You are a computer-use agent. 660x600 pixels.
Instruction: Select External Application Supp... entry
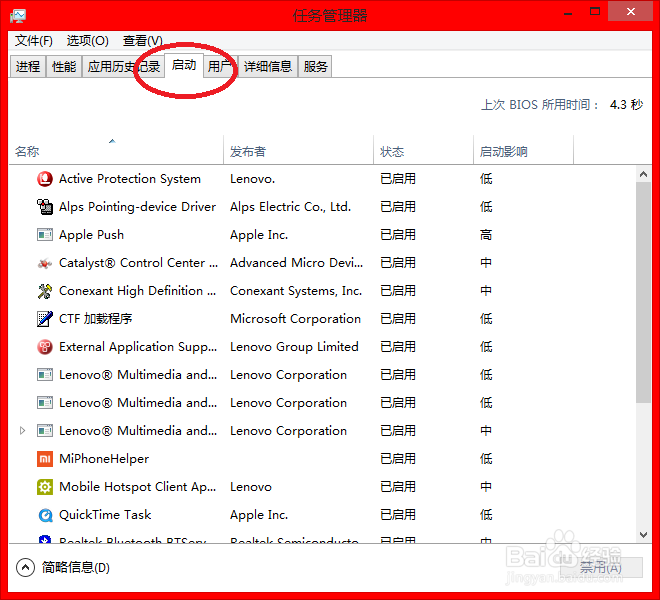point(138,347)
